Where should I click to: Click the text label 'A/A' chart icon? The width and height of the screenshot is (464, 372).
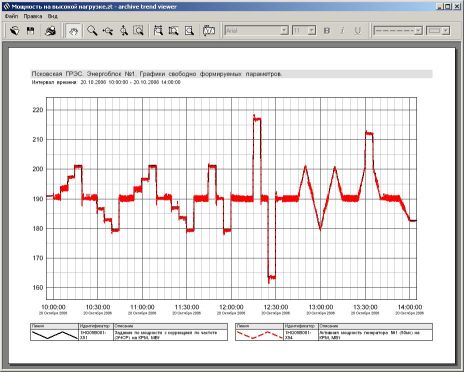coord(209,31)
